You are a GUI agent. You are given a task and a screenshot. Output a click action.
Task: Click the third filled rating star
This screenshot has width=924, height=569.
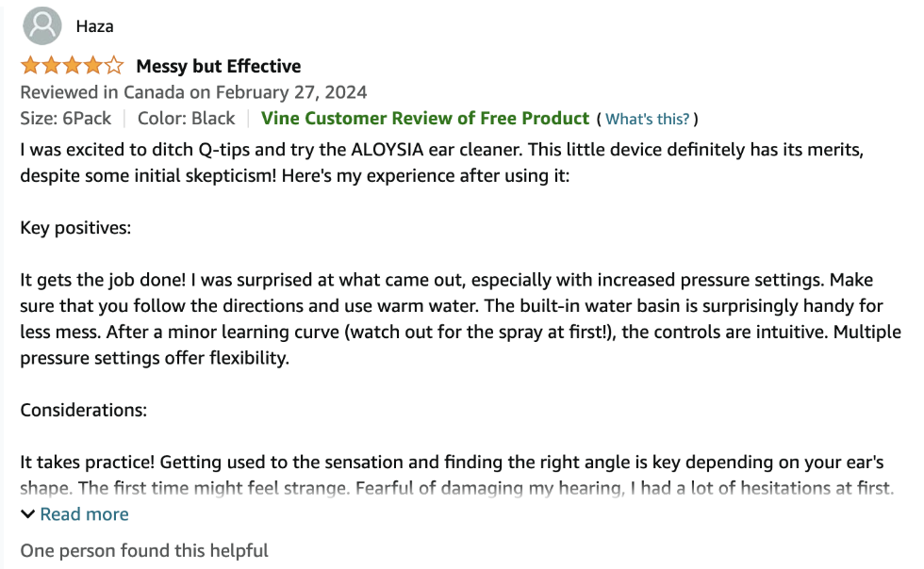[73, 65]
